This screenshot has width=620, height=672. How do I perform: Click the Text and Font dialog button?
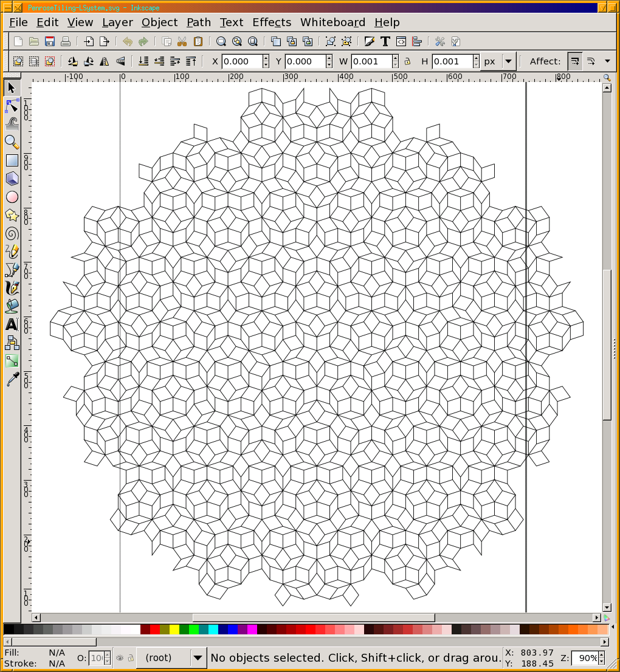tap(385, 41)
